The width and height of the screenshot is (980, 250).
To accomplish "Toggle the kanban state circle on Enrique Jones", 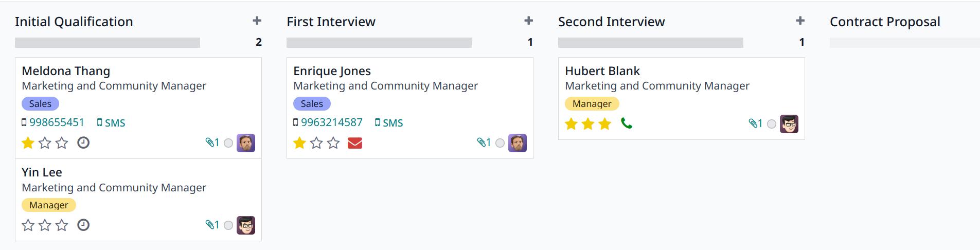I will 500,143.
